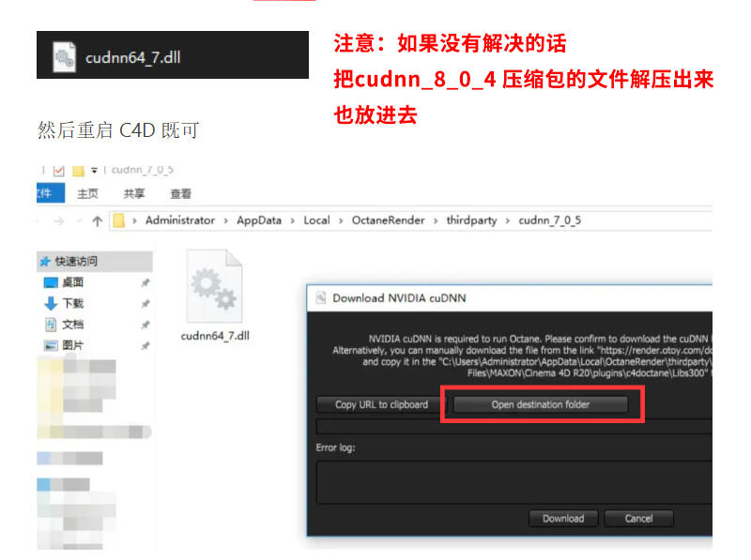
Task: Expand the chevron after AppData
Action: pos(292,220)
